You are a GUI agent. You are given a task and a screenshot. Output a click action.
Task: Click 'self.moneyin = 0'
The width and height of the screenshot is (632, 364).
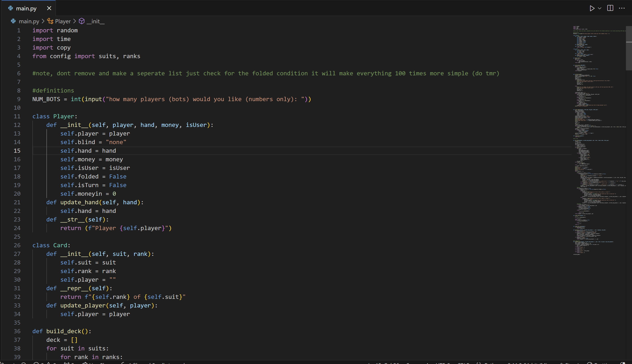click(x=88, y=194)
